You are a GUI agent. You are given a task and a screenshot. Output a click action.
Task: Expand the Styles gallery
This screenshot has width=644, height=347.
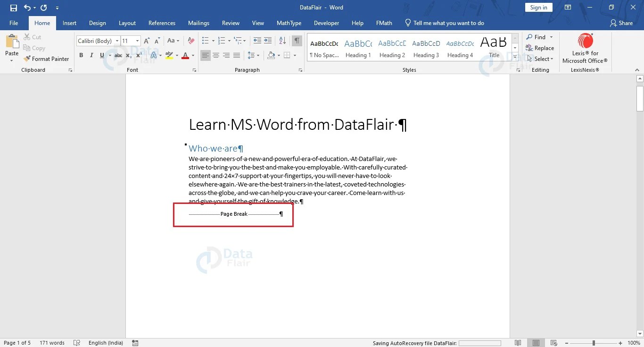tap(514, 56)
